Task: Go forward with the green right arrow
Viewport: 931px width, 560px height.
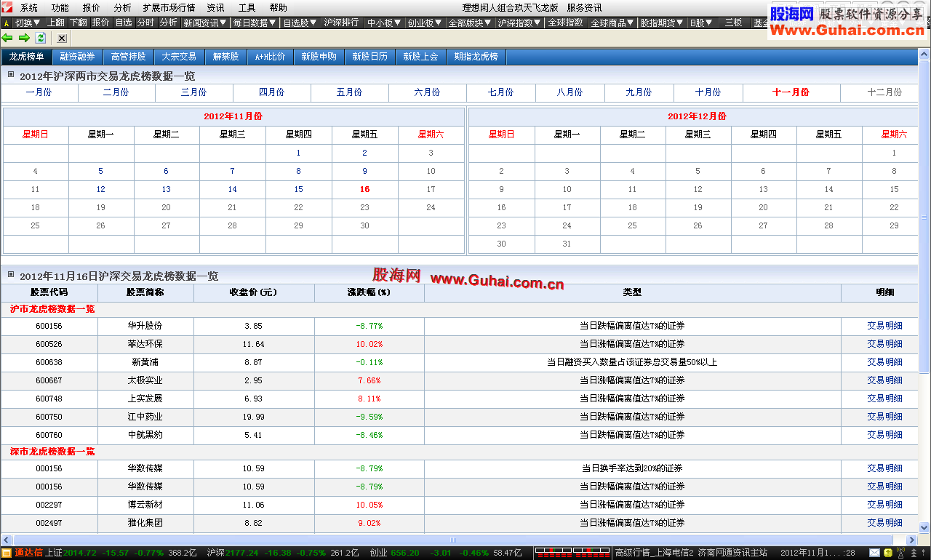Action: point(24,38)
